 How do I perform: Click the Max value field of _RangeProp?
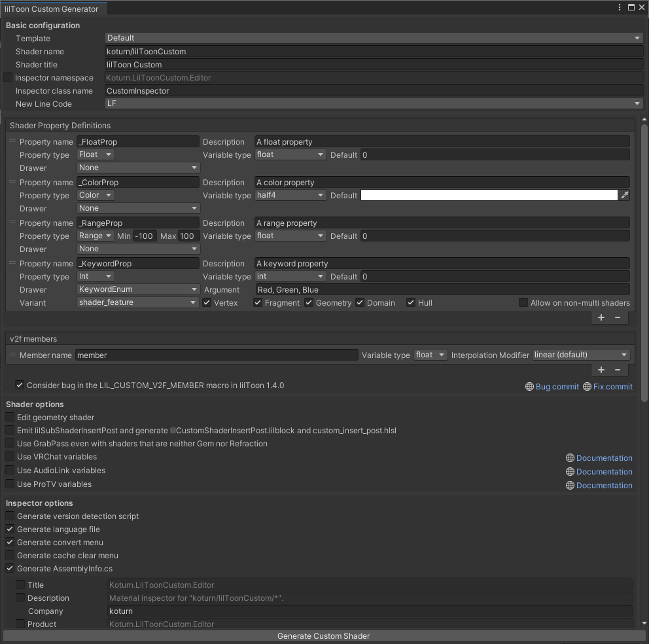188,236
